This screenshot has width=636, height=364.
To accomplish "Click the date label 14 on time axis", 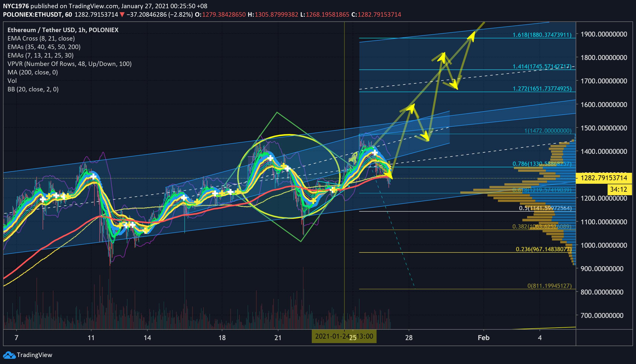I will pyautogui.click(x=147, y=338).
